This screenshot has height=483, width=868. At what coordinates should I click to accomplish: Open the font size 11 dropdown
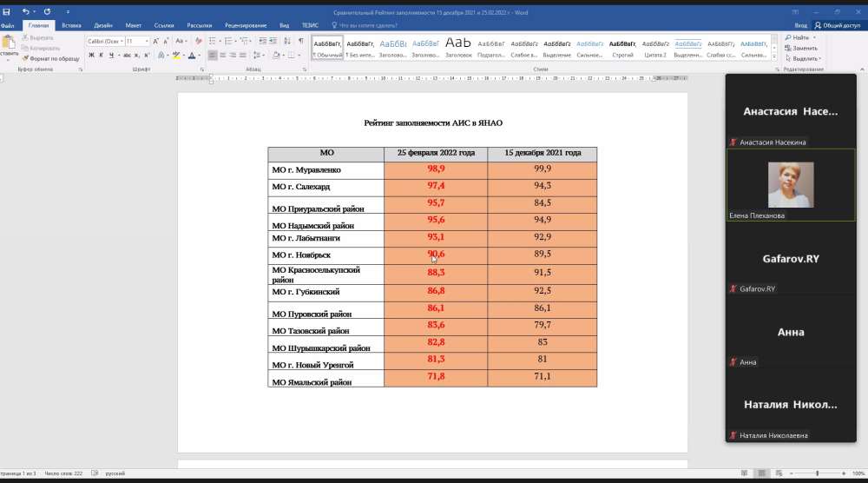[x=147, y=41]
